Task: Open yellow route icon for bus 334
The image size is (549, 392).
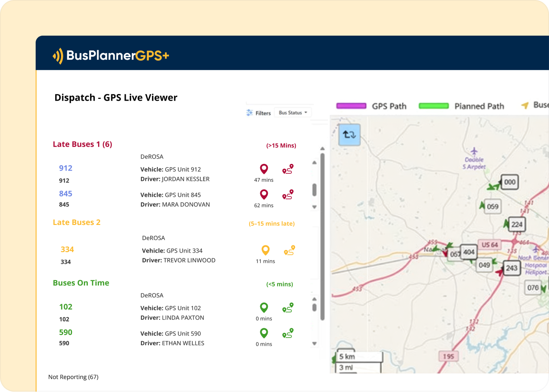Action: coord(290,250)
